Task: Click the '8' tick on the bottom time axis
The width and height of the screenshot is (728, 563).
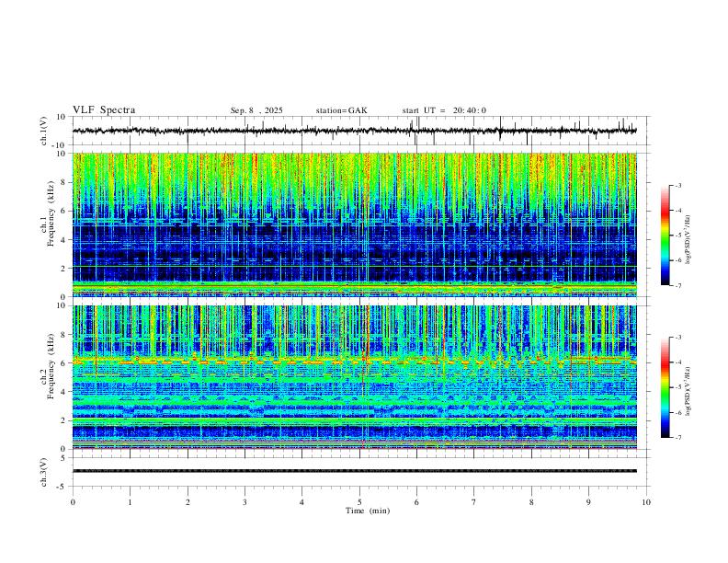Action: 531,502
